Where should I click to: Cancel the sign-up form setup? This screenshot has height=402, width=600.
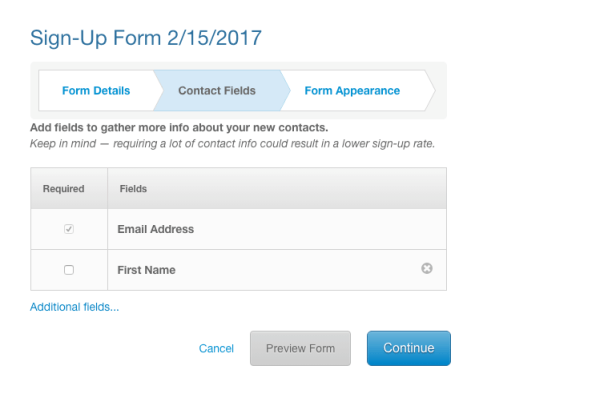[x=216, y=349]
